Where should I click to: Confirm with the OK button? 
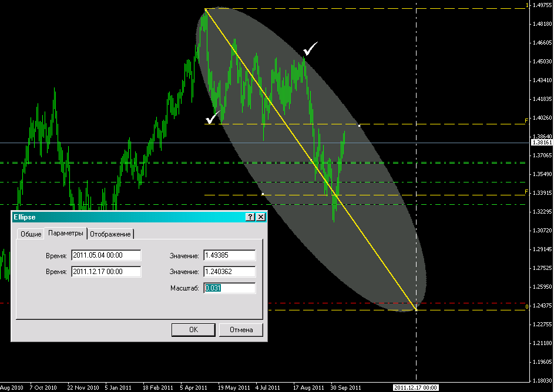click(x=193, y=330)
